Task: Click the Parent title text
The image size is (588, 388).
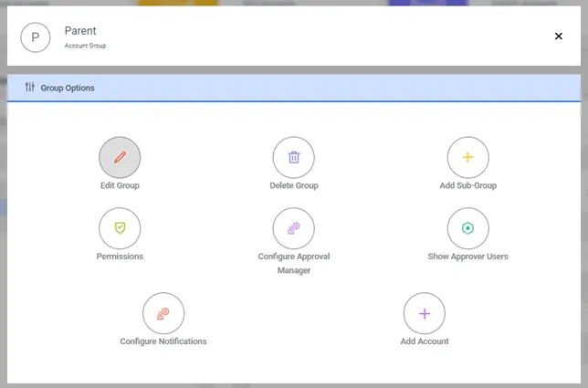Action: pos(80,30)
